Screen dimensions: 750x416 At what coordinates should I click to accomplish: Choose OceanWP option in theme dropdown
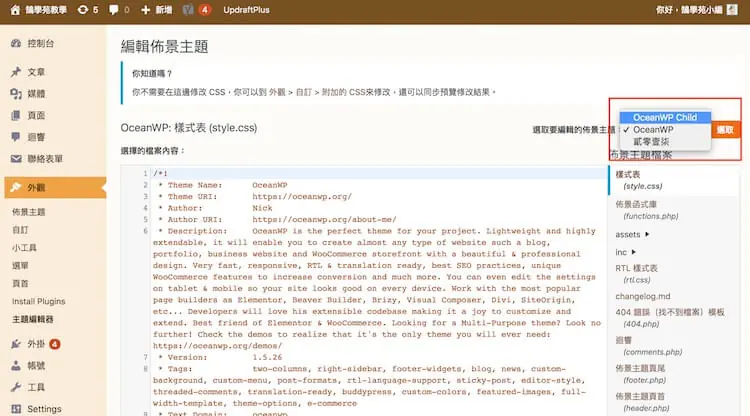(665, 130)
